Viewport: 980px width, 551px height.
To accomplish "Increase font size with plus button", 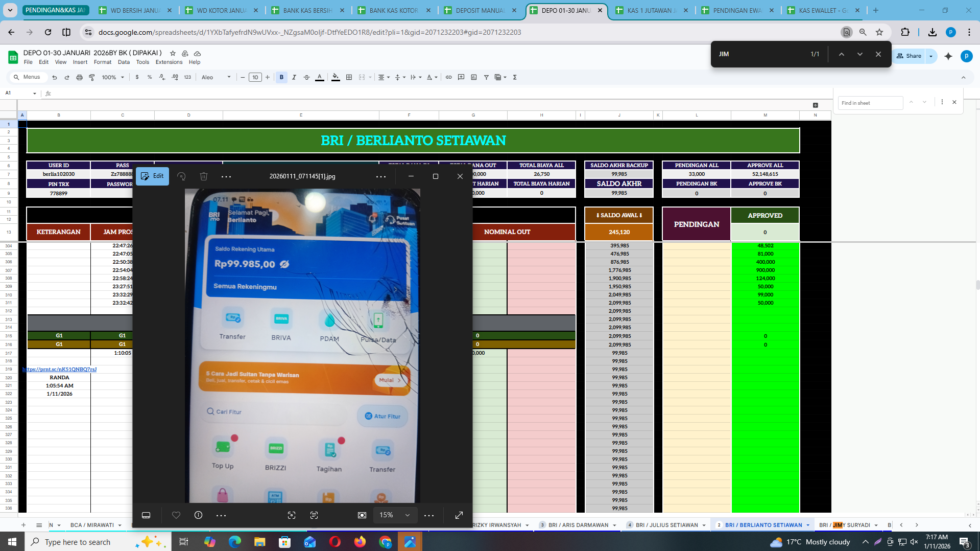I will 268,77.
